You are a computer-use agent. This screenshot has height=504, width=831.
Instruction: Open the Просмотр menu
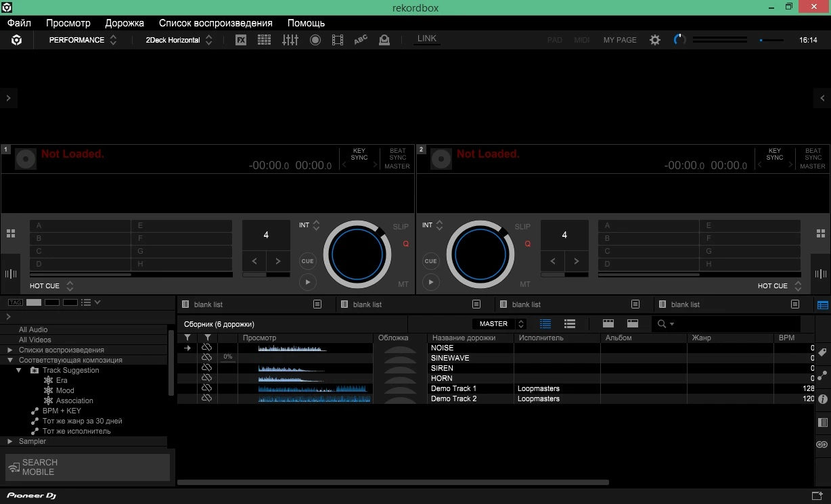(68, 23)
